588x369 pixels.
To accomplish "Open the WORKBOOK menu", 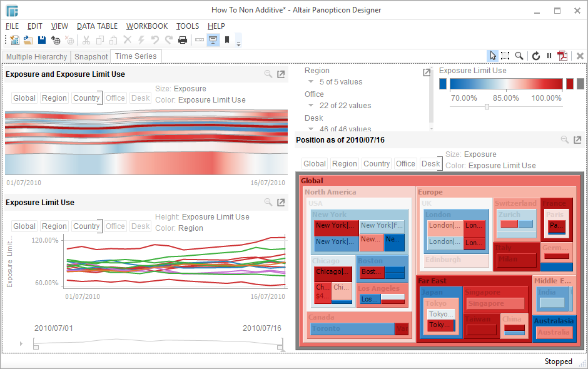I will [147, 26].
